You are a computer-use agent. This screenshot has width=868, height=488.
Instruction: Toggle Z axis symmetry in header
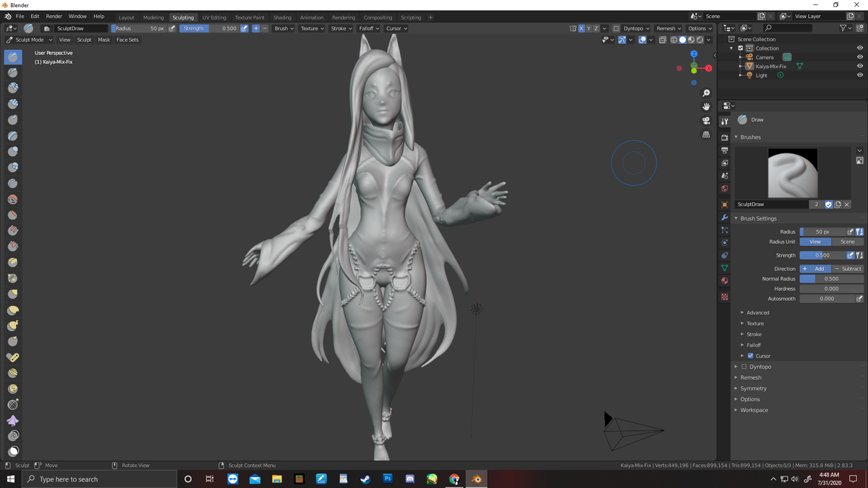tap(596, 28)
